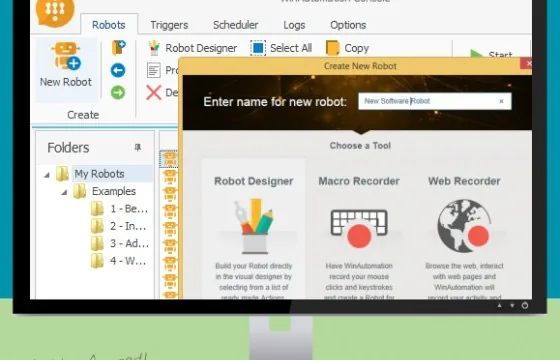The image size is (560, 360).
Task: Click the blue back arrow icon
Action: [118, 70]
